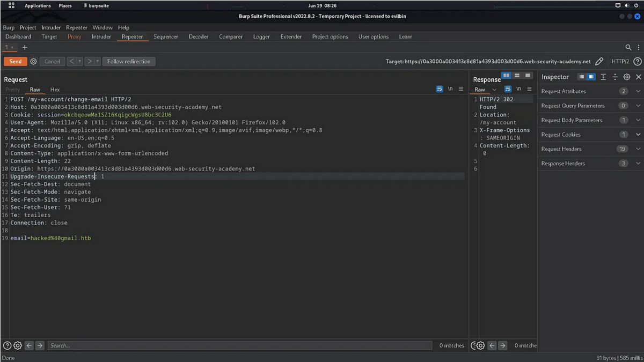This screenshot has height=362, width=644.
Task: Open Response search settings gear
Action: (x=481, y=346)
